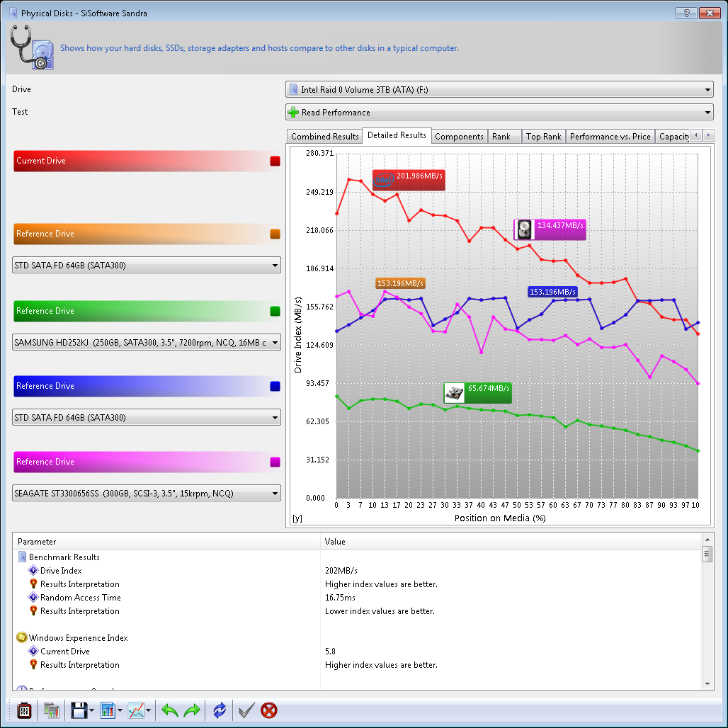This screenshot has width=728, height=728.
Task: Click hard disk icon on 134.437MB/s label
Action: click(x=524, y=229)
